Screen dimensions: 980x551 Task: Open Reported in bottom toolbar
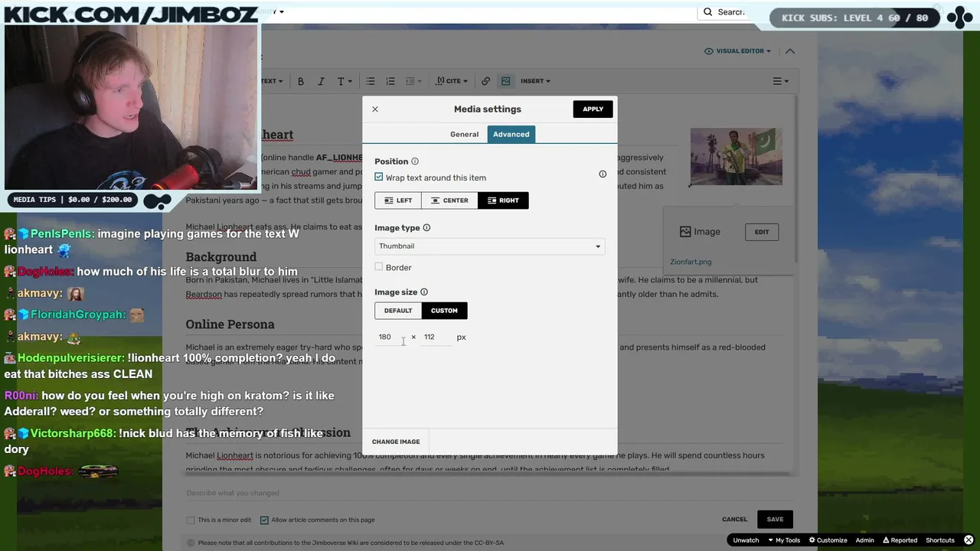[x=900, y=540]
